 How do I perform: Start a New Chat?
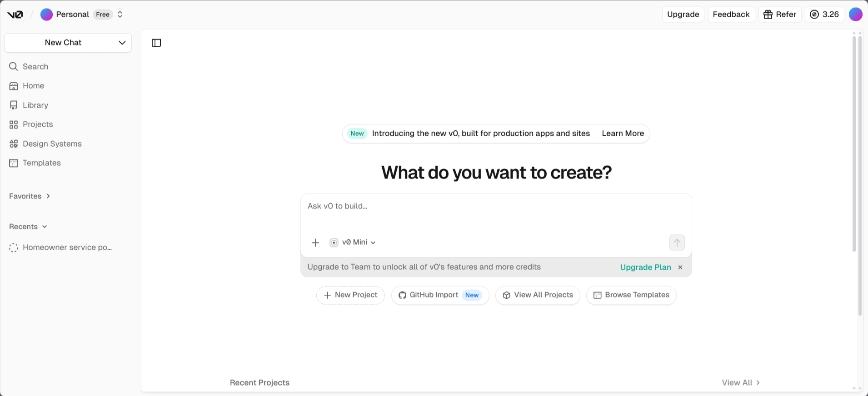59,43
